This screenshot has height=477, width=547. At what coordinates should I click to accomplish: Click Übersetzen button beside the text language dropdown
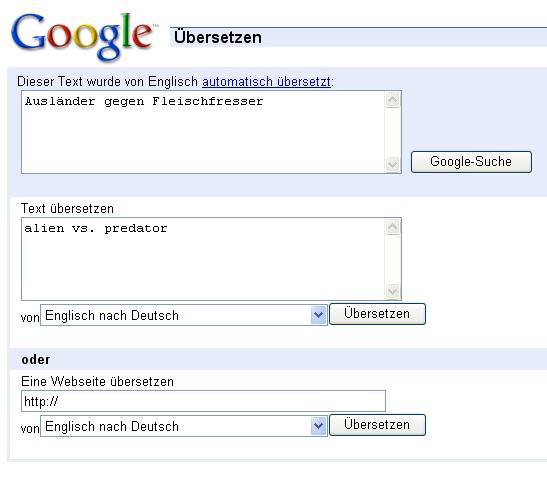coord(377,314)
